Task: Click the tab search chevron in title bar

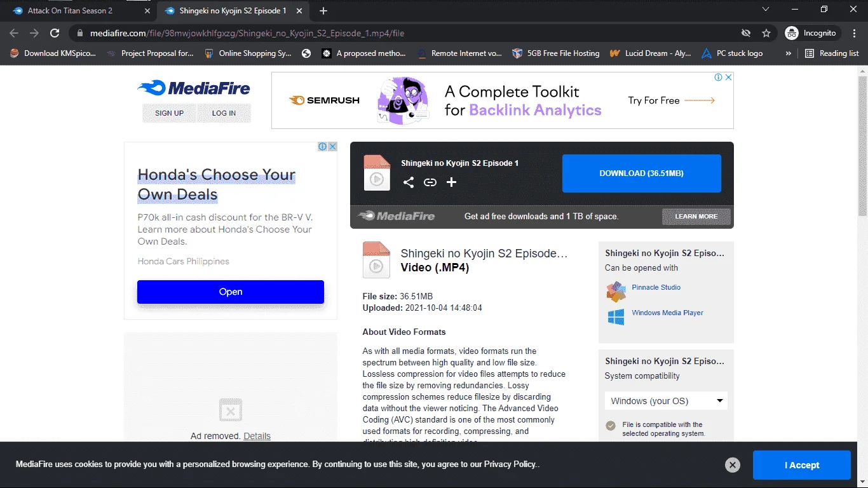Action: pos(766,10)
